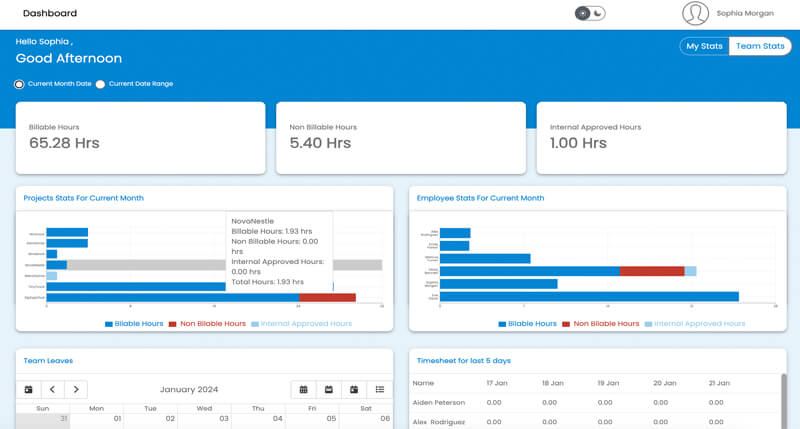Viewport: 800px width, 429px height.
Task: Click the user avatar icon
Action: pos(695,13)
